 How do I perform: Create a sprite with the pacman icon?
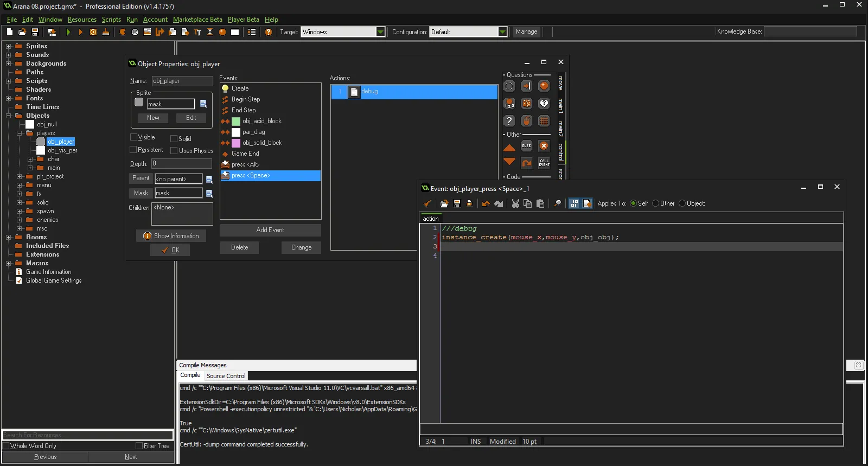[x=123, y=32]
